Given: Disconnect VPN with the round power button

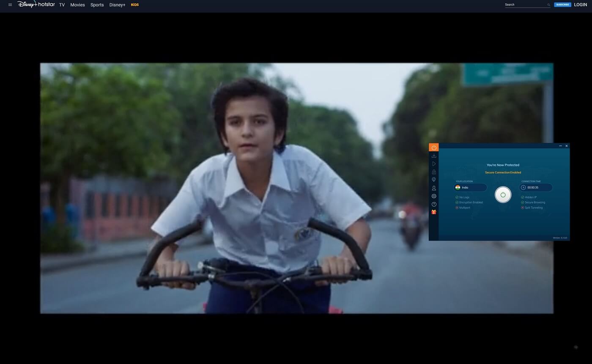Looking at the screenshot, I should (503, 195).
